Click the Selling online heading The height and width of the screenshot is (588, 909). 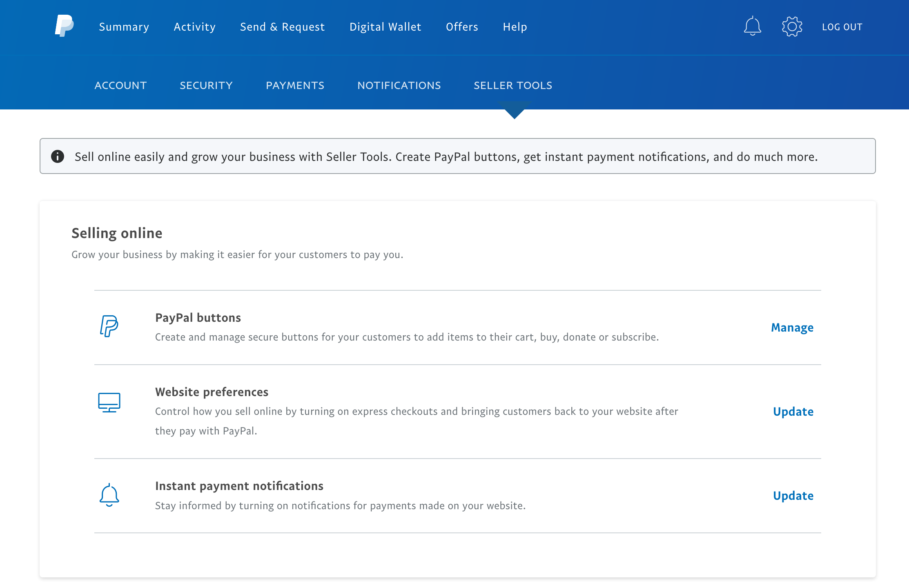pyautogui.click(x=117, y=233)
